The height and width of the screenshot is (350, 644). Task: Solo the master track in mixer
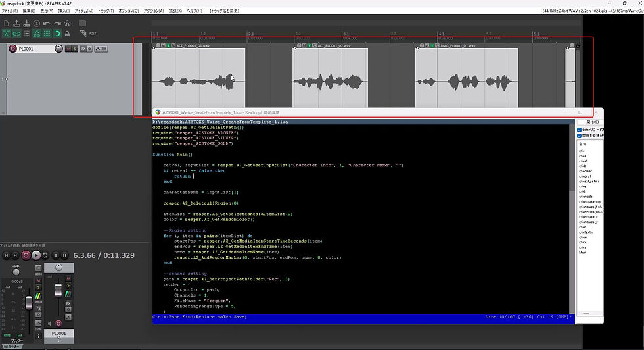pyautogui.click(x=39, y=287)
